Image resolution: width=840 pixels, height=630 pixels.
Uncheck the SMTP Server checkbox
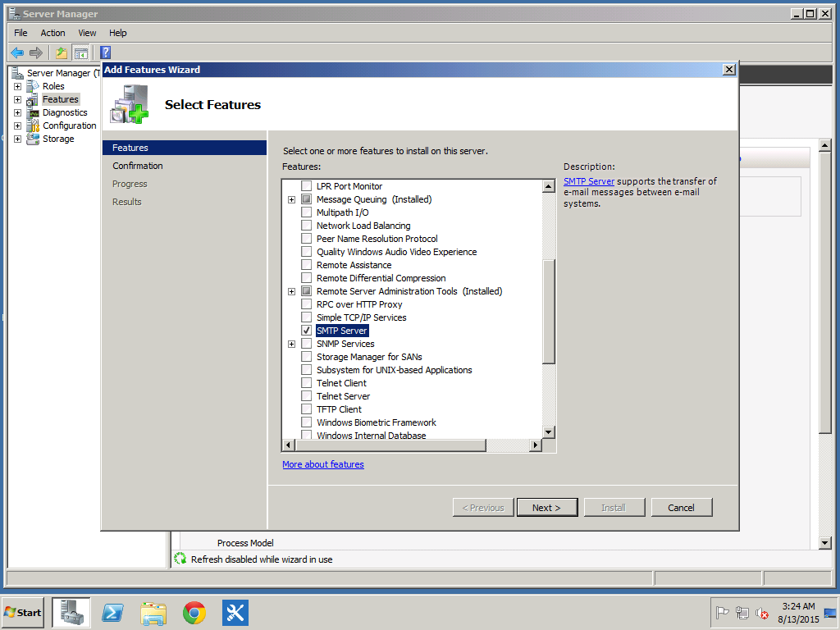pyautogui.click(x=307, y=331)
